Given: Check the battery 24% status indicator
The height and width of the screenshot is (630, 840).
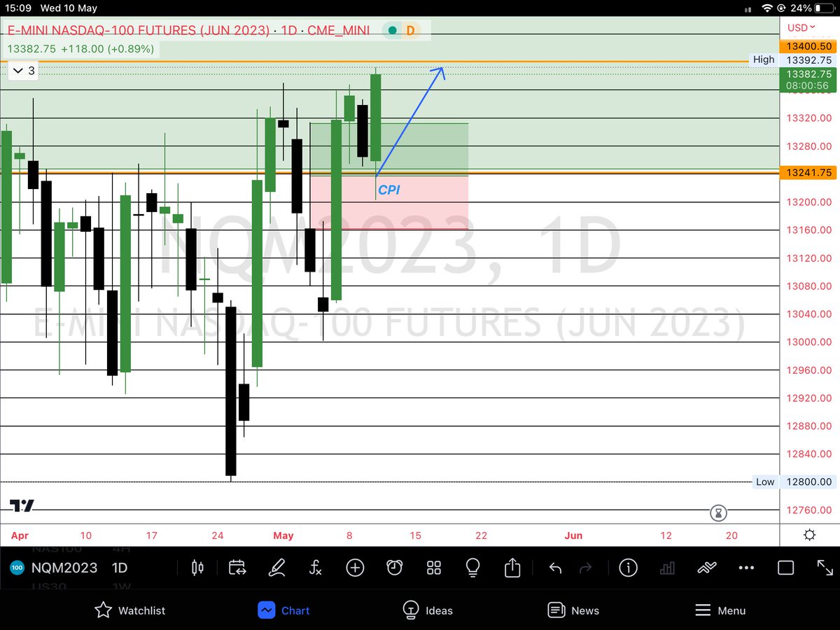Looking at the screenshot, I should [x=811, y=8].
